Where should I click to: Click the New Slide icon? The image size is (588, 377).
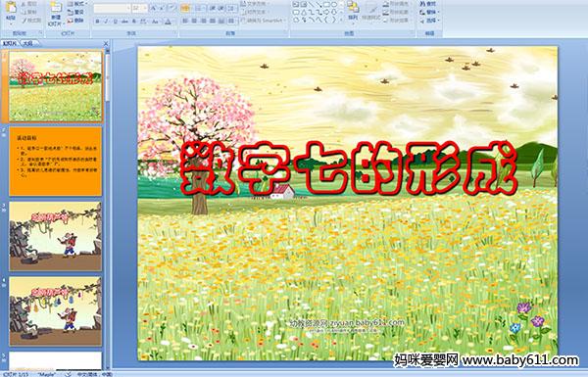point(56,12)
